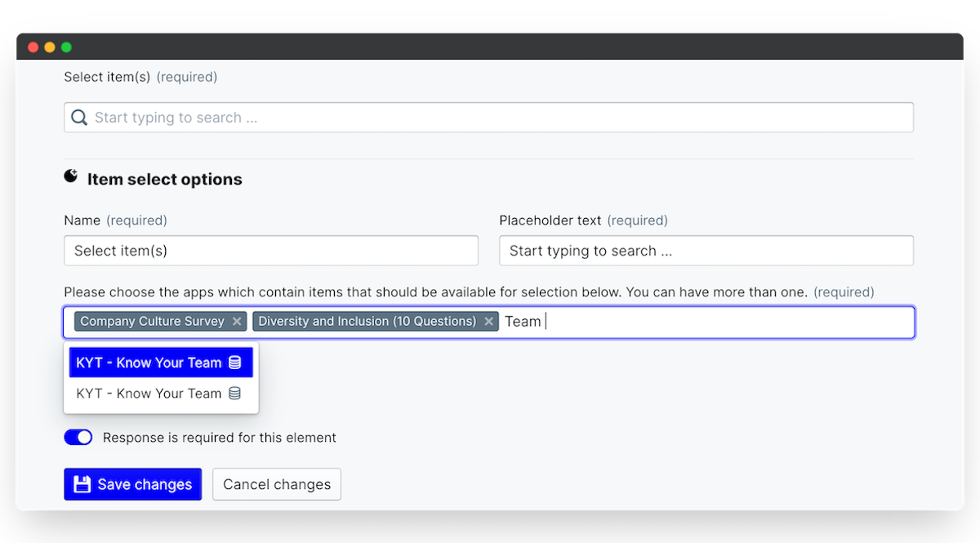980x543 pixels.
Task: Click database icon on unhighlighted KYT option
Action: click(x=234, y=394)
